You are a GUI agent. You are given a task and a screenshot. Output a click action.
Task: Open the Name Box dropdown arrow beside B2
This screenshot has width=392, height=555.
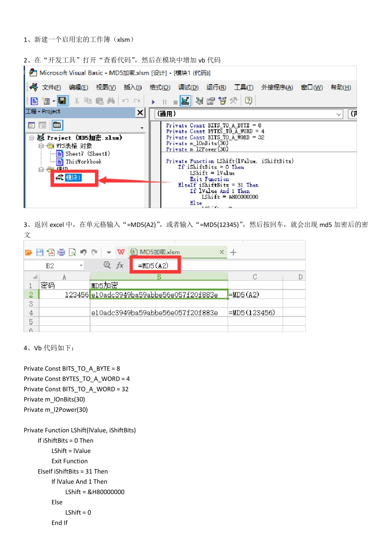click(81, 266)
